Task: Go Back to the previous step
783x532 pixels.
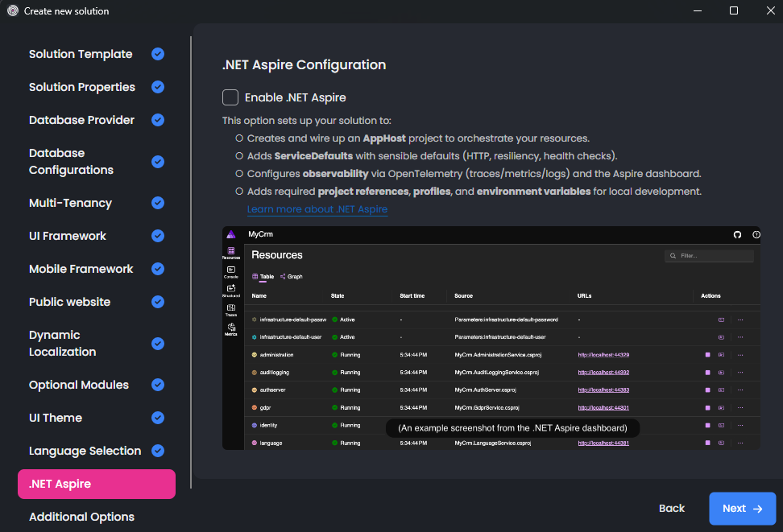Action: coord(671,509)
